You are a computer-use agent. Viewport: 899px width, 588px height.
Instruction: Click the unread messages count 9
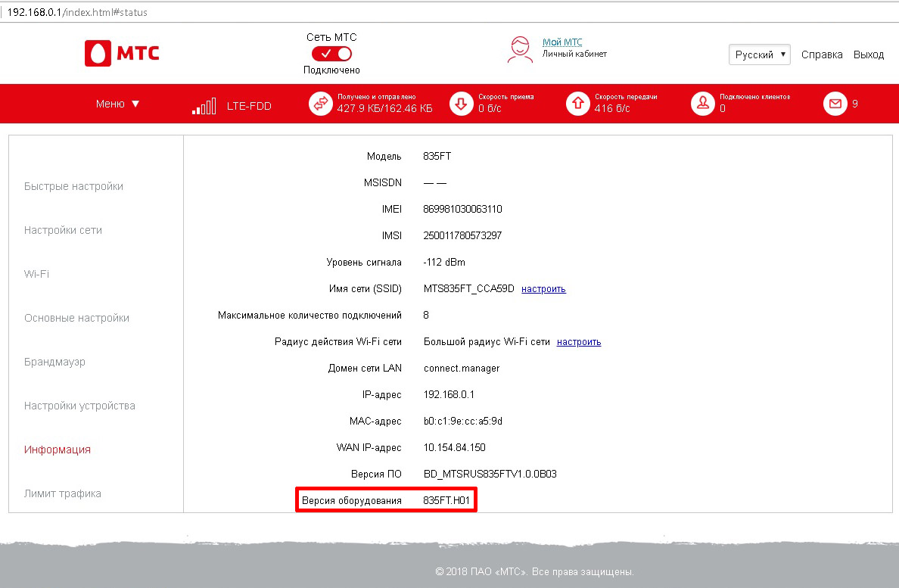[x=855, y=104]
